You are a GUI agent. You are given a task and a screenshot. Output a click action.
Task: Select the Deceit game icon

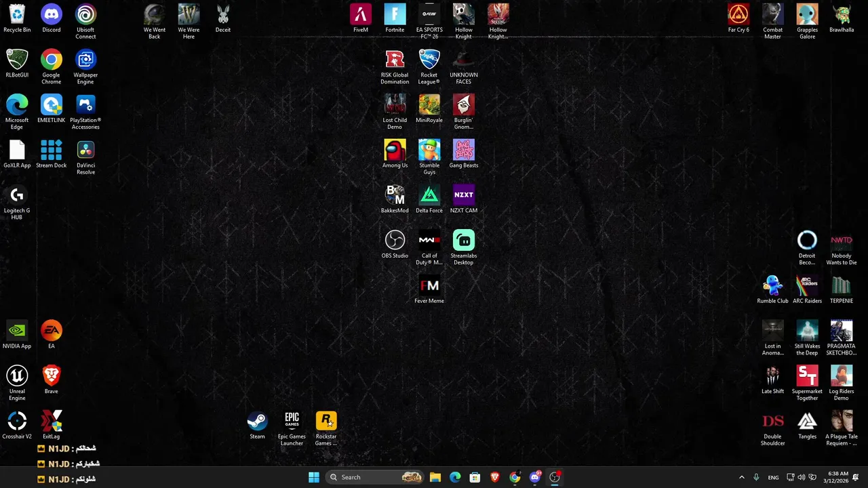click(223, 18)
